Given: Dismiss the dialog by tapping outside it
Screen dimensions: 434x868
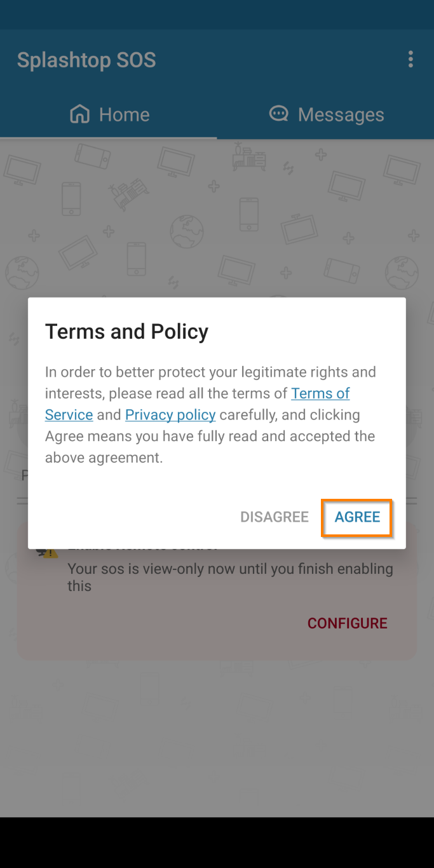Looking at the screenshot, I should (217, 731).
